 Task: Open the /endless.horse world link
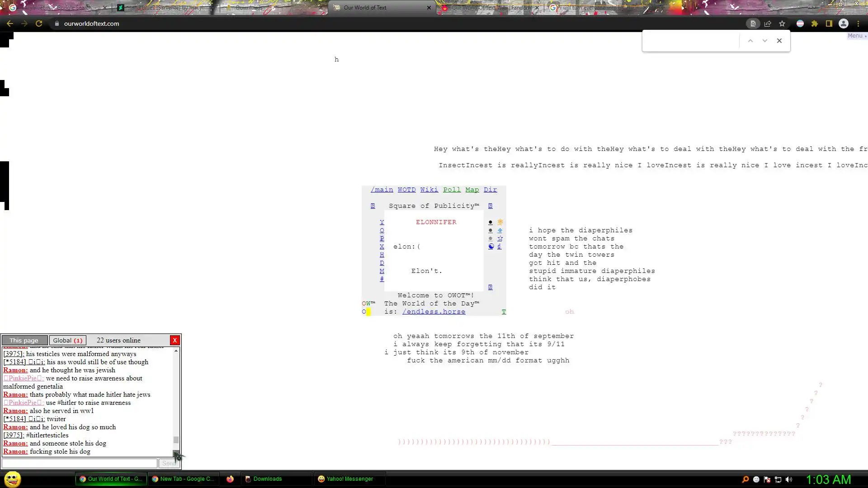point(434,311)
